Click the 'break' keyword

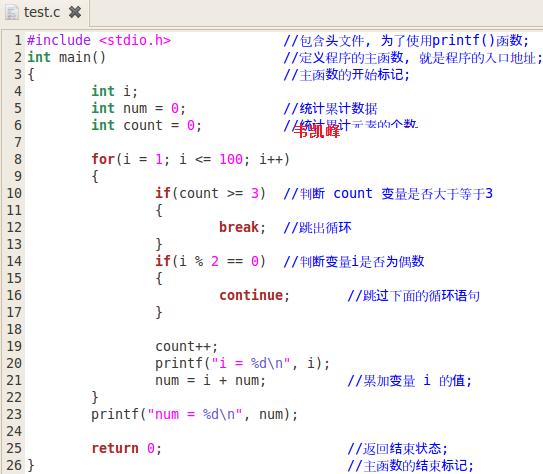point(239,227)
